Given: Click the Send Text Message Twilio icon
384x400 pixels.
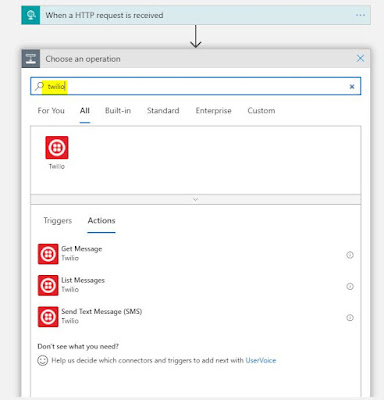Looking at the screenshot, I should tap(48, 317).
